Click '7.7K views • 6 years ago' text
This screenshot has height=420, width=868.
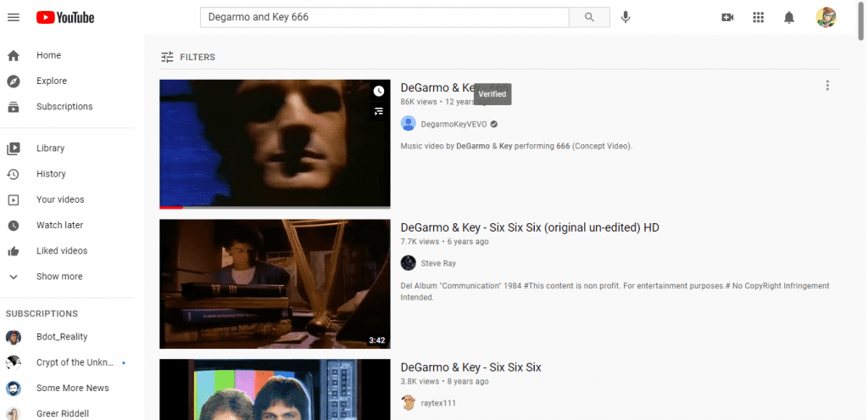coord(444,242)
